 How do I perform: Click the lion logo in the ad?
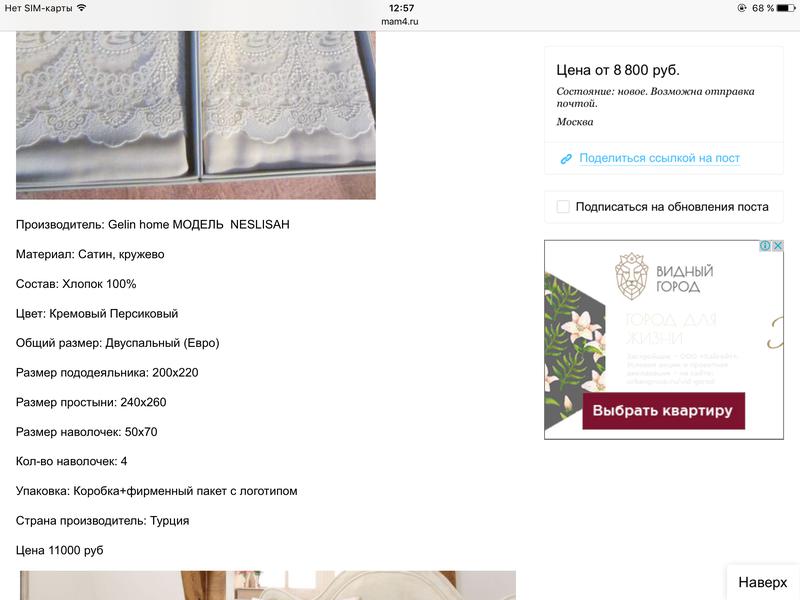tap(631, 276)
